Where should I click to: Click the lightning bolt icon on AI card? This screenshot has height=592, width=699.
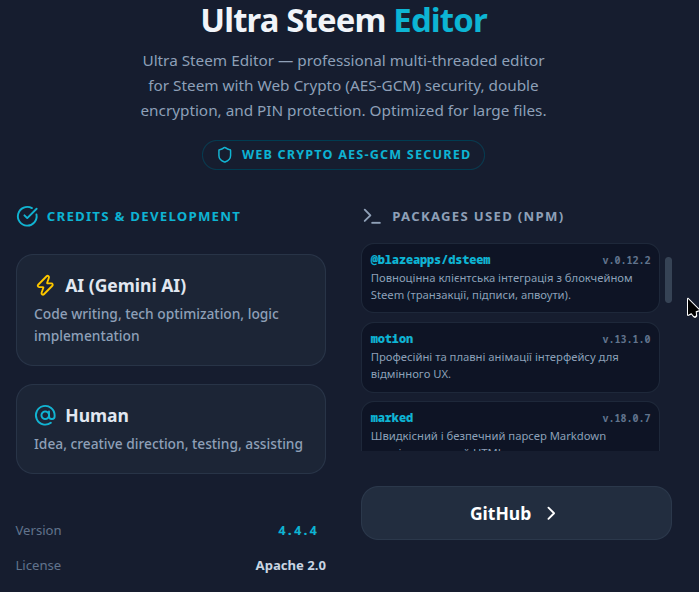coord(45,285)
